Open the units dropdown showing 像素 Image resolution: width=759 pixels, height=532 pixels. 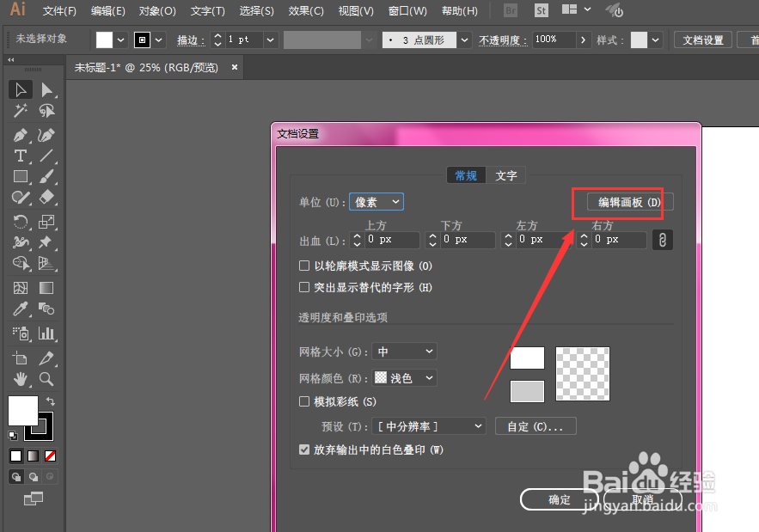(376, 202)
